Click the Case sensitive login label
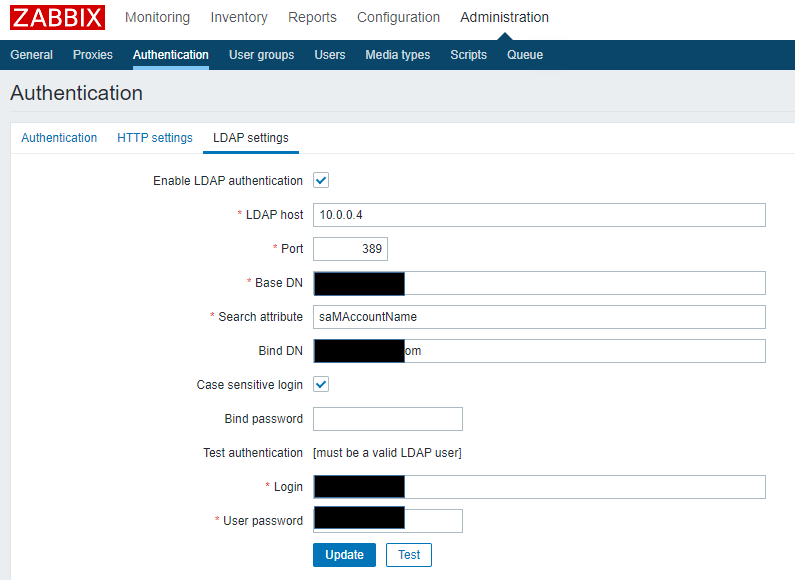The width and height of the screenshot is (795, 580). point(249,385)
